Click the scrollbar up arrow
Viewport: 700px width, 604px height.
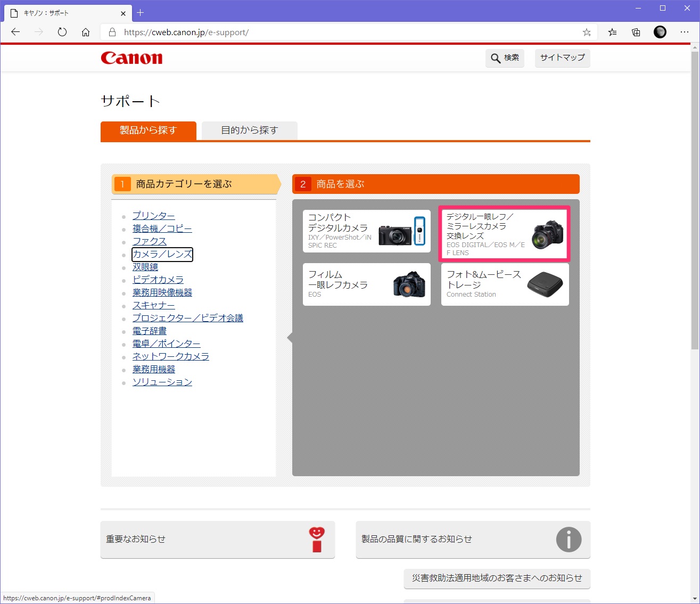(695, 48)
